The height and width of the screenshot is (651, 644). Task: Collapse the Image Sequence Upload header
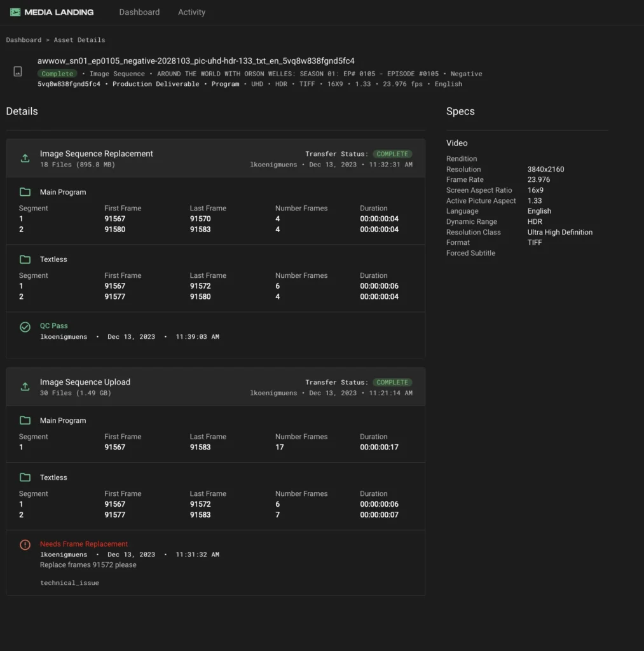pos(85,382)
